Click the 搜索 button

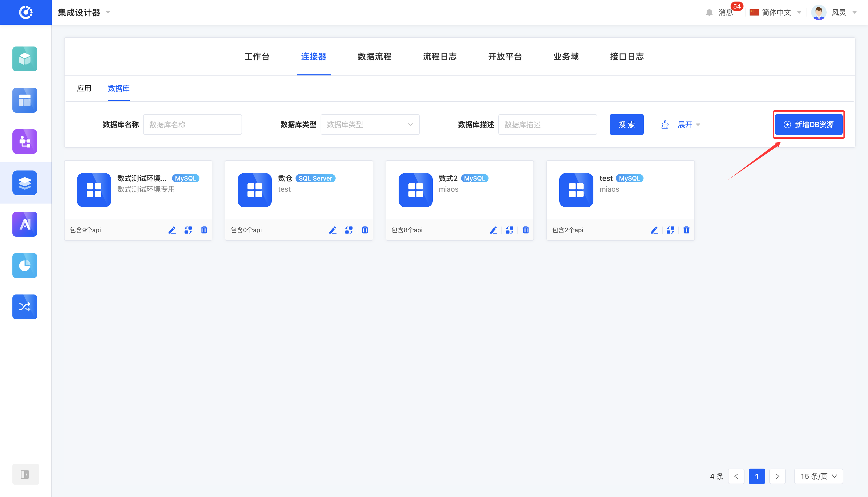point(626,125)
